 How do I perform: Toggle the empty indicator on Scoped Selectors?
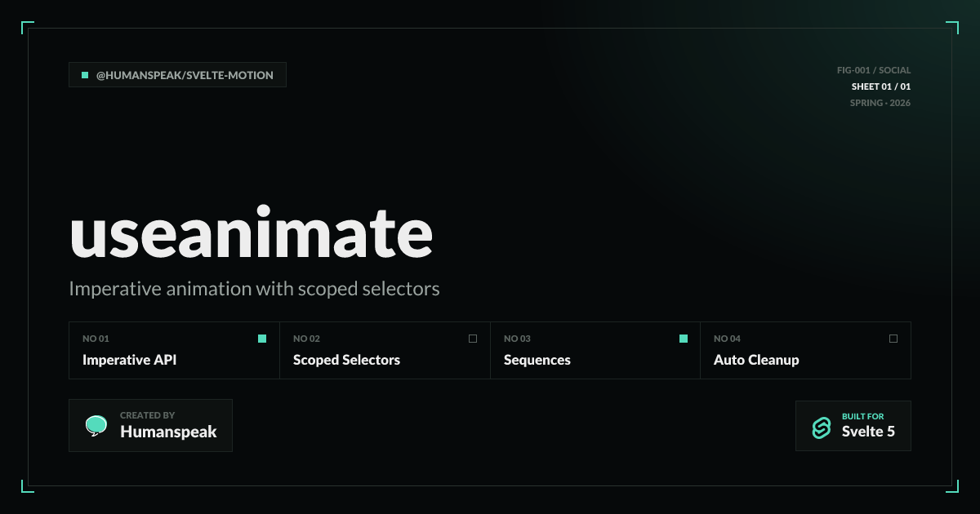[x=473, y=339]
